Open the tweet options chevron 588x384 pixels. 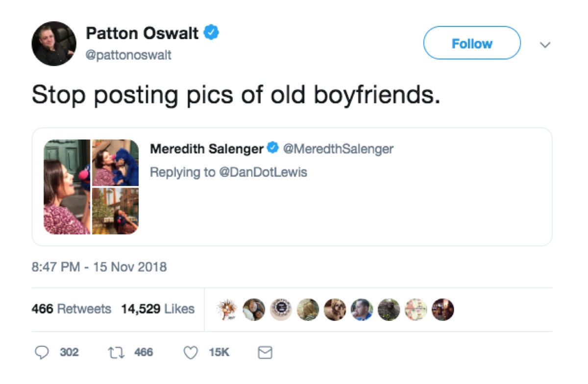(545, 44)
